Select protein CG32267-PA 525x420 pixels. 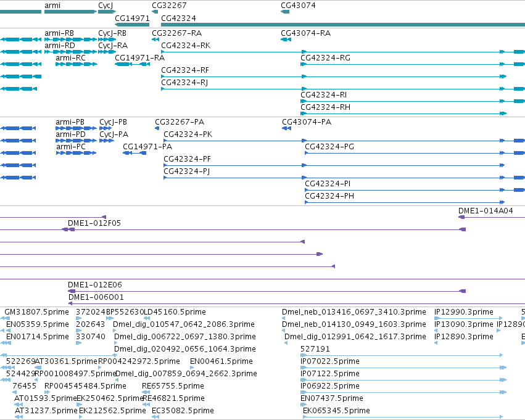coord(180,122)
